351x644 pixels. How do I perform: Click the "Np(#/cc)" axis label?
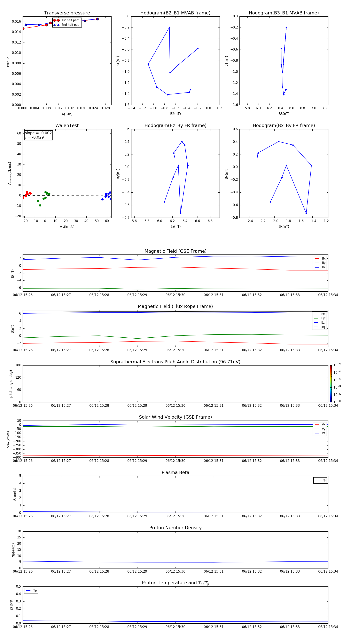13,550
